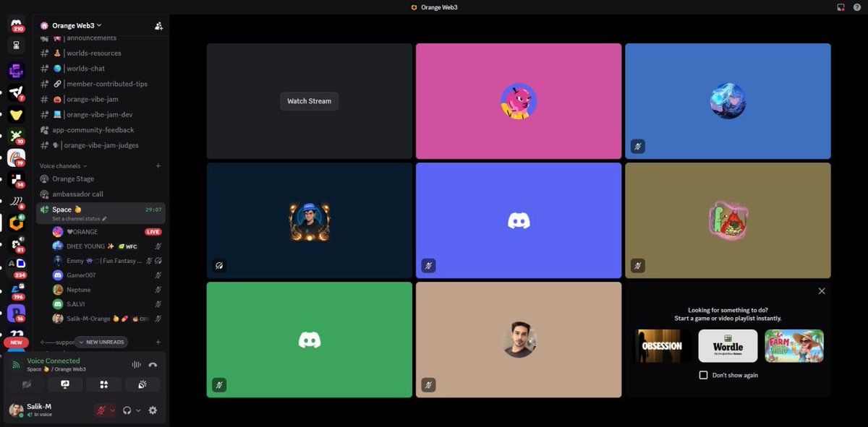Select the Space voice channel
This screenshot has width=868, height=427.
101,213
